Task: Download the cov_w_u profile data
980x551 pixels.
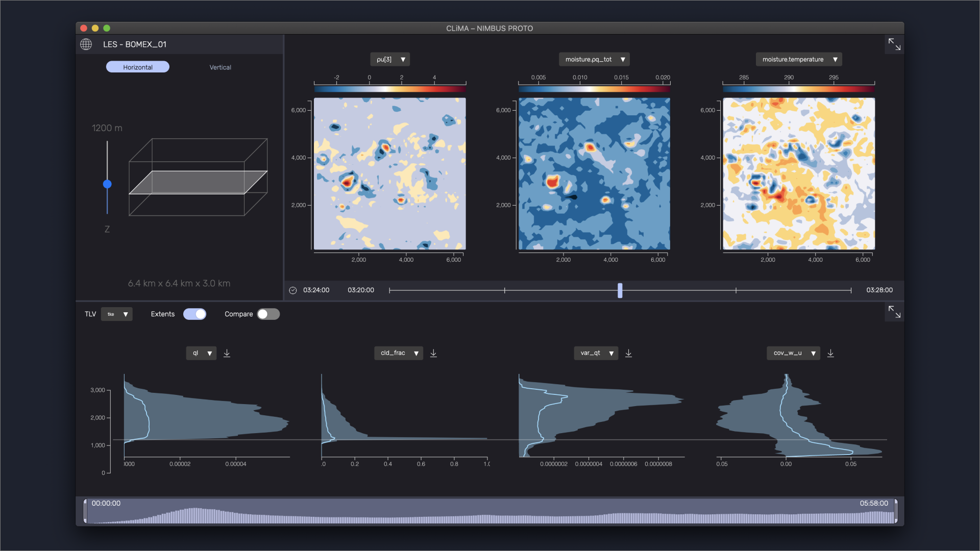Action: pos(830,353)
